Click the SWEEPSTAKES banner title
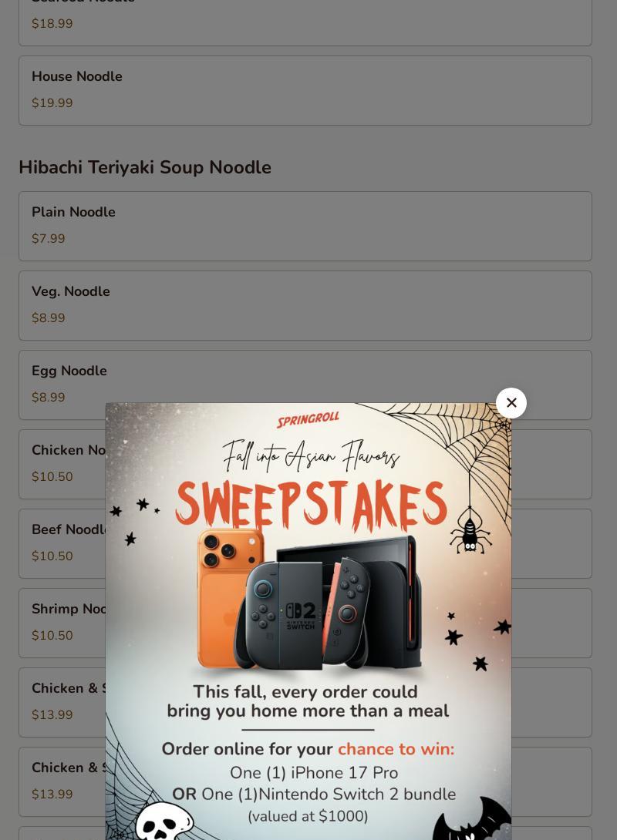The width and height of the screenshot is (617, 840). coord(311,503)
